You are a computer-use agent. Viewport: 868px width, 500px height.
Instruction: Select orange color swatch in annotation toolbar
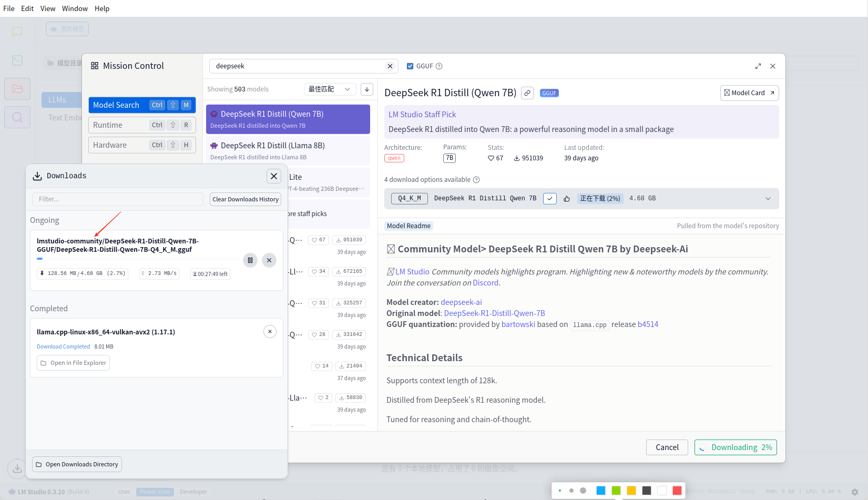(631, 491)
